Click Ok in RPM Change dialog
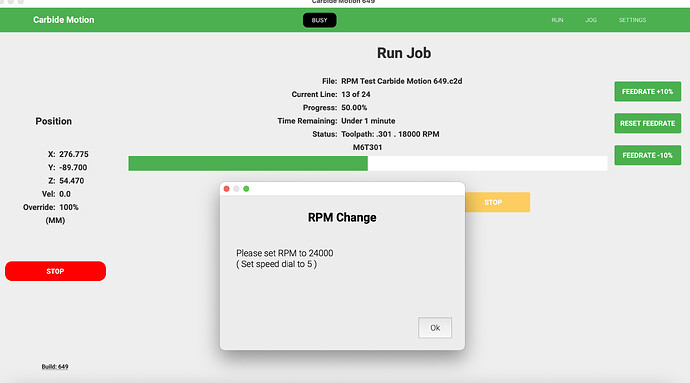The height and width of the screenshot is (383, 690). pyautogui.click(x=435, y=328)
